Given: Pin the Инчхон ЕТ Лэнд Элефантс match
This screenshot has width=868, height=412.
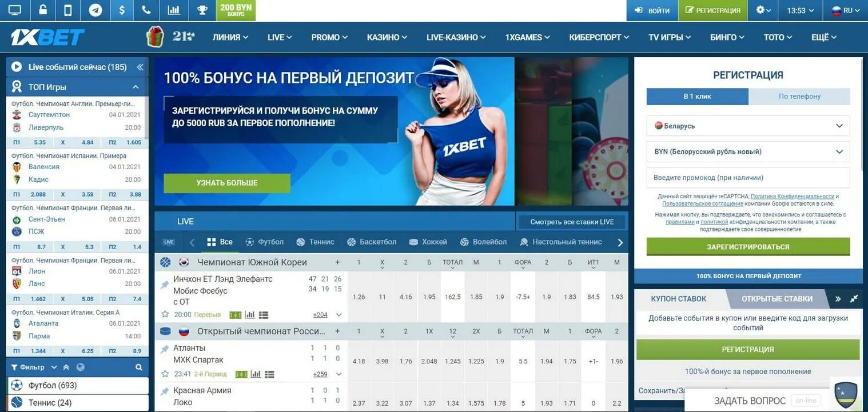Looking at the screenshot, I should tap(165, 284).
